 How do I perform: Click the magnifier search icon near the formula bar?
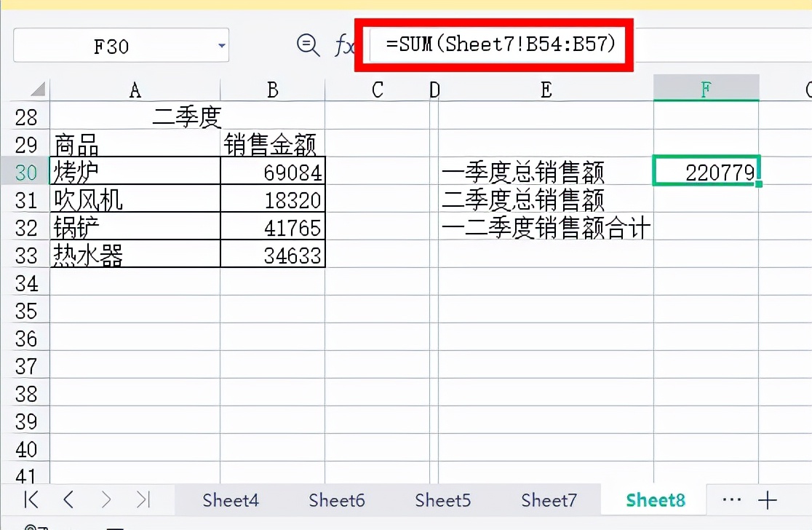coord(309,46)
